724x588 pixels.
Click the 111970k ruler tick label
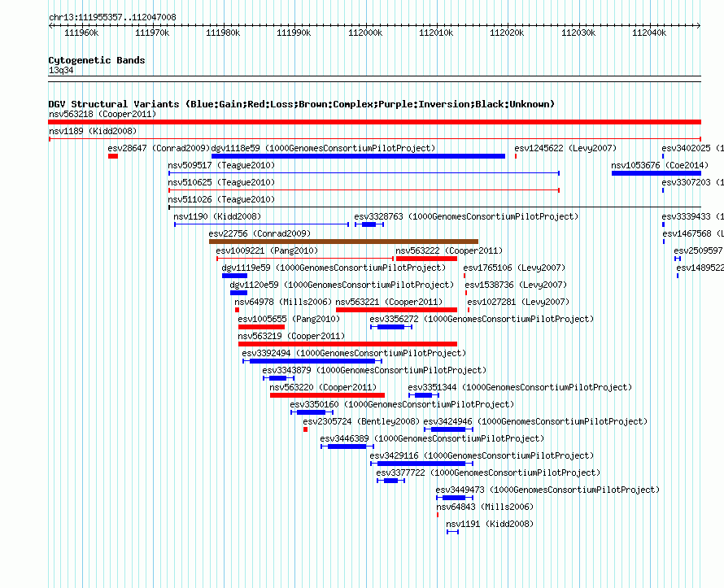click(x=152, y=33)
